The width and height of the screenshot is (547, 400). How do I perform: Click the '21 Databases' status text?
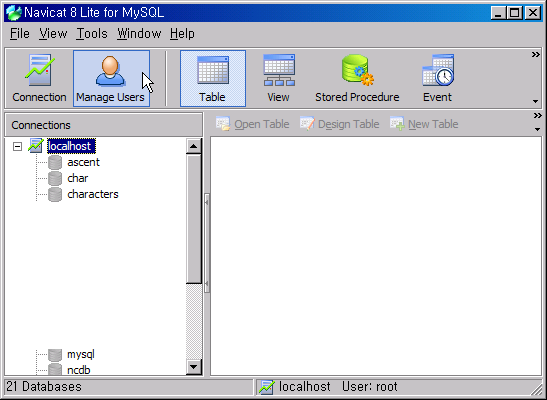coord(44,387)
